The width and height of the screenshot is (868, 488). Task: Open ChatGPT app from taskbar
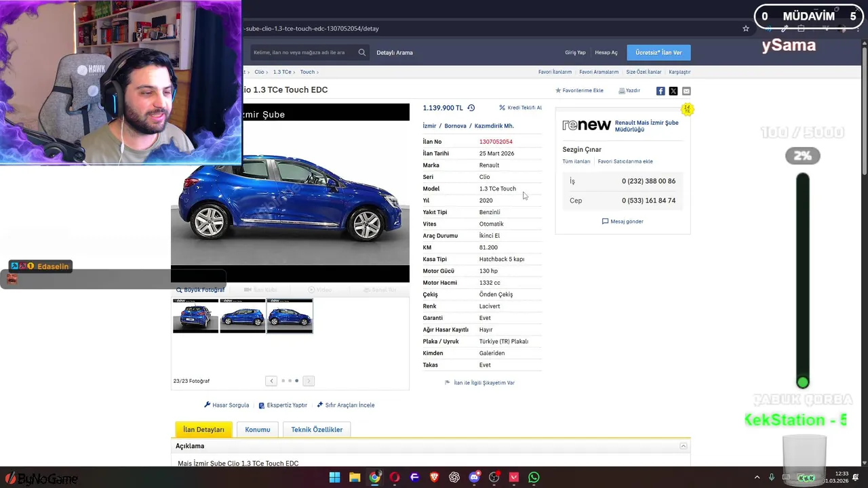click(454, 477)
